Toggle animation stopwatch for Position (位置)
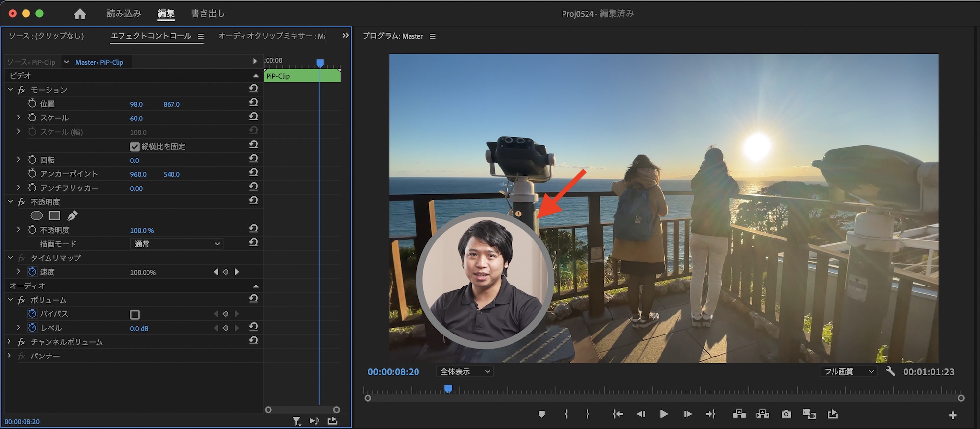This screenshot has height=429, width=980. (x=32, y=103)
